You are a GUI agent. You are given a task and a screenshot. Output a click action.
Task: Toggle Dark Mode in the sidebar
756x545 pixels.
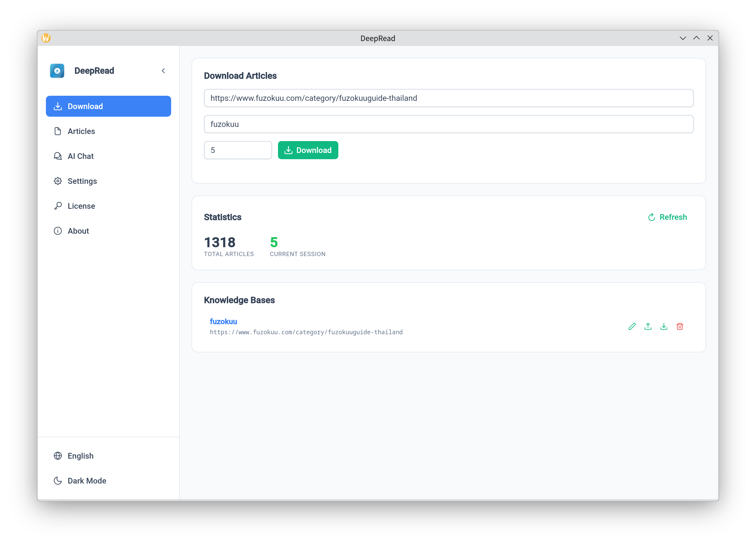coord(87,481)
